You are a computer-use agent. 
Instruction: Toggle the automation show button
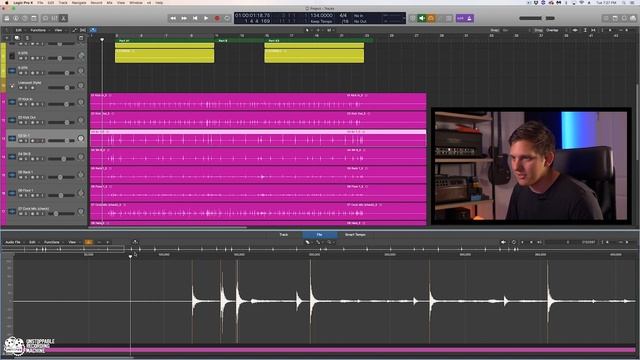(x=74, y=30)
